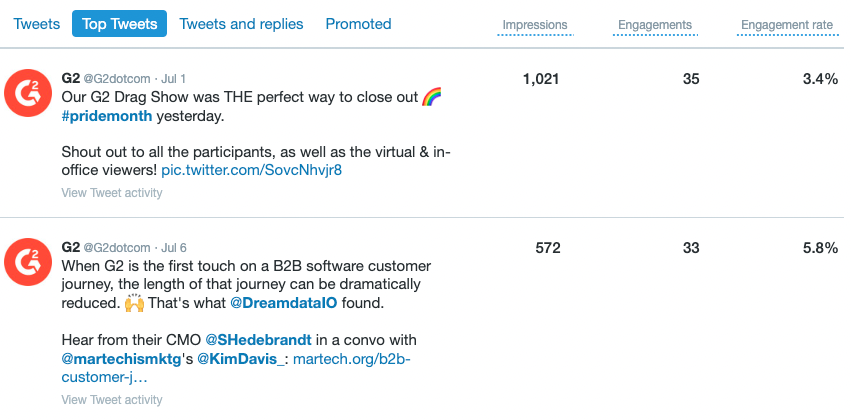Click the G2 logo avatar on Jul 1 tweet
The width and height of the screenshot is (851, 420).
(x=28, y=93)
